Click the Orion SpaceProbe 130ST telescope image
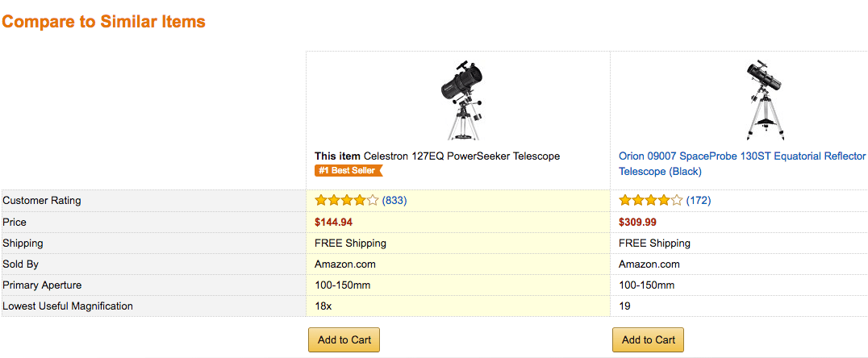Screen dimensions: 868x358 [766, 100]
